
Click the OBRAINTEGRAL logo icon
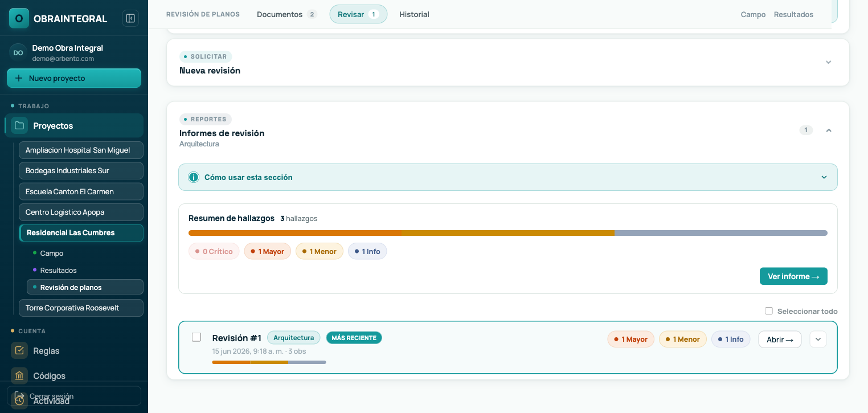pos(19,18)
